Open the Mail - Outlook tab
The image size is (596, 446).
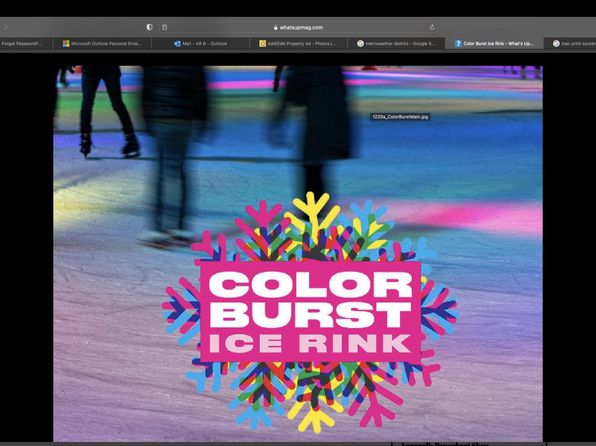coord(200,44)
